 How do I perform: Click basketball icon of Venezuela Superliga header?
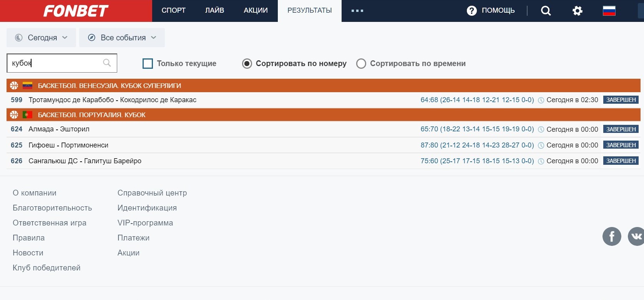(14, 85)
